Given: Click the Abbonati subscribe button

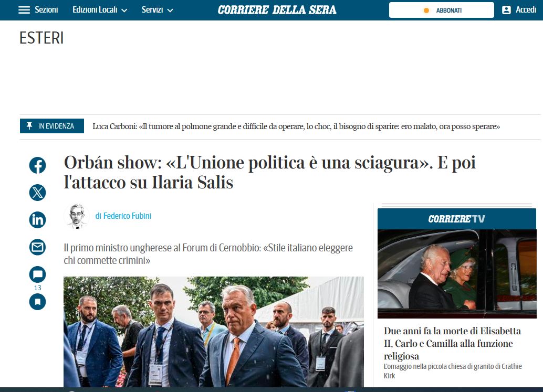Looking at the screenshot, I should 442,10.
